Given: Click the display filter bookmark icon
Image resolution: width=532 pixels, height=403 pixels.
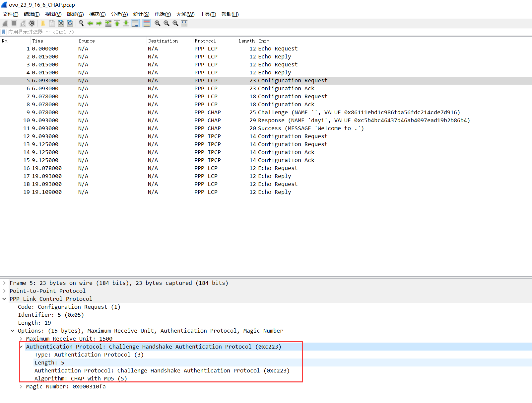Looking at the screenshot, I should (4, 32).
